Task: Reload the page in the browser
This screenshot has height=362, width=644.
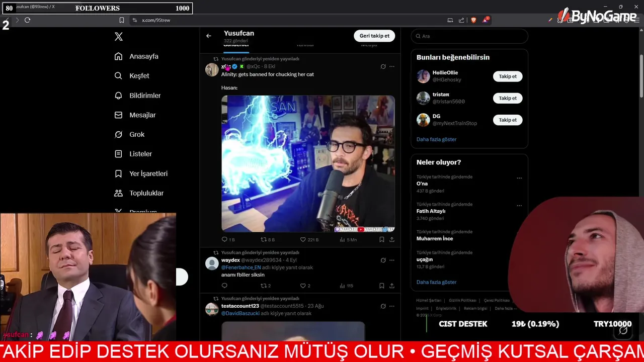Action: point(27,20)
